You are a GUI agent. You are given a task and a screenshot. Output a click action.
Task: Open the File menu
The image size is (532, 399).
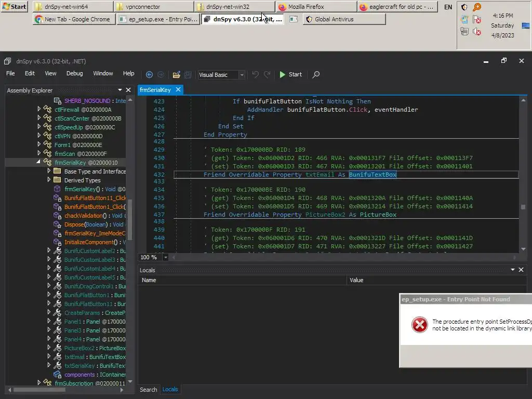click(10, 73)
